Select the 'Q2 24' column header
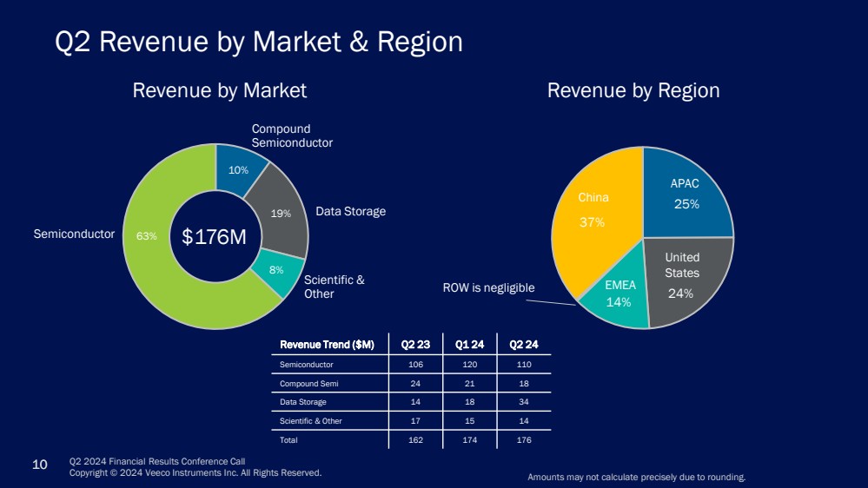 pos(521,345)
